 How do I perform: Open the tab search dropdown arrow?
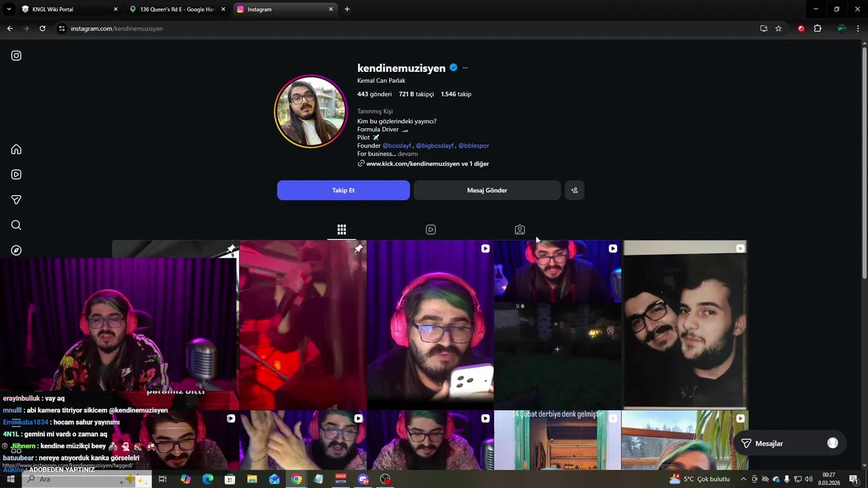tap(9, 9)
